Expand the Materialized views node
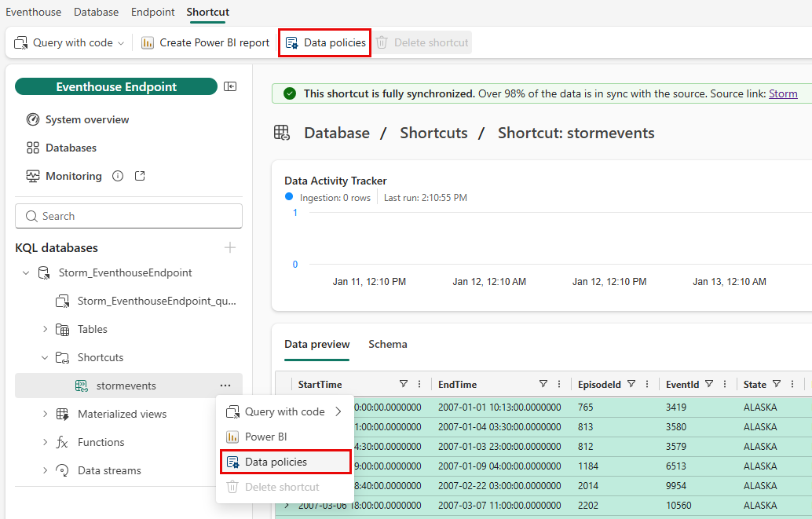Image resolution: width=812 pixels, height=519 pixels. pyautogui.click(x=45, y=414)
